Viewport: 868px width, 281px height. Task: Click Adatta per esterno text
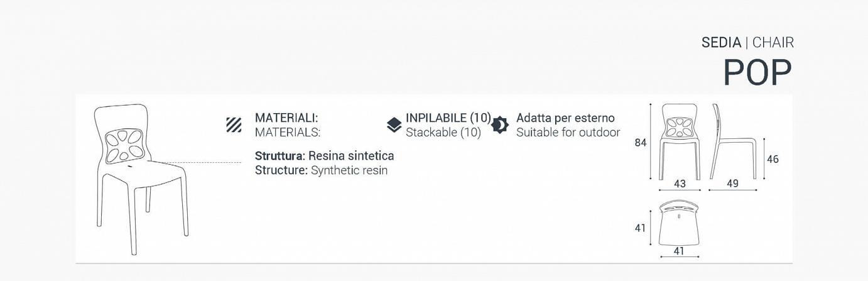(x=565, y=118)
